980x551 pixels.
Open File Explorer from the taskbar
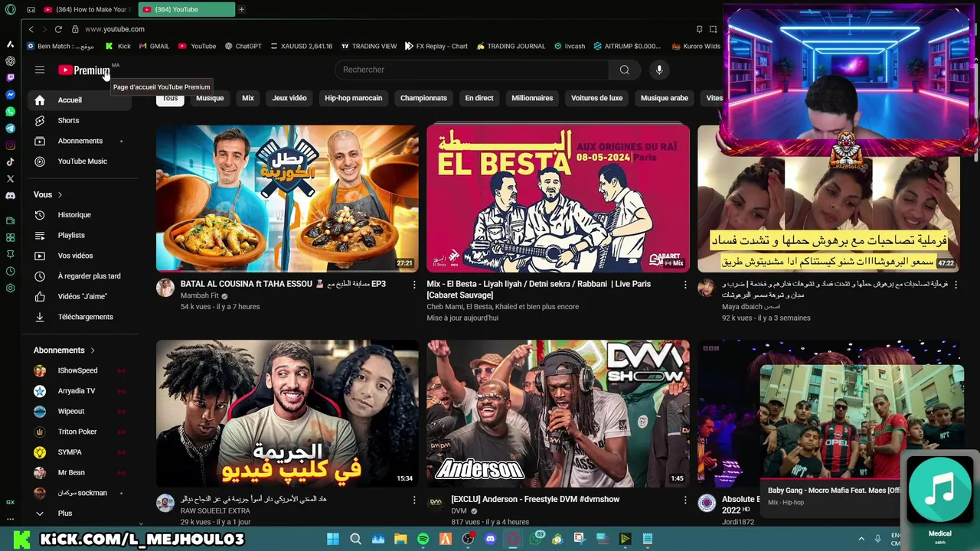400,539
